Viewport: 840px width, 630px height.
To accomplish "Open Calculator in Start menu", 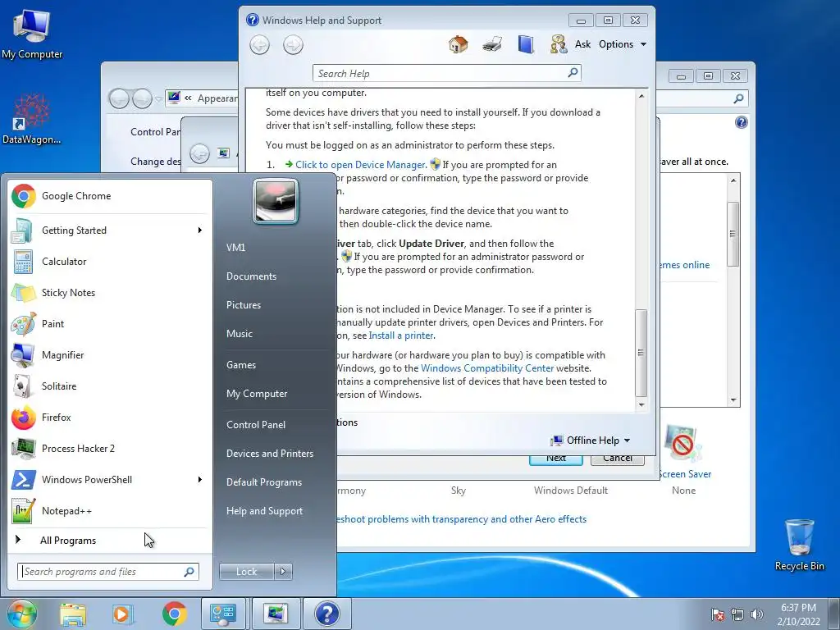I will point(110,262).
